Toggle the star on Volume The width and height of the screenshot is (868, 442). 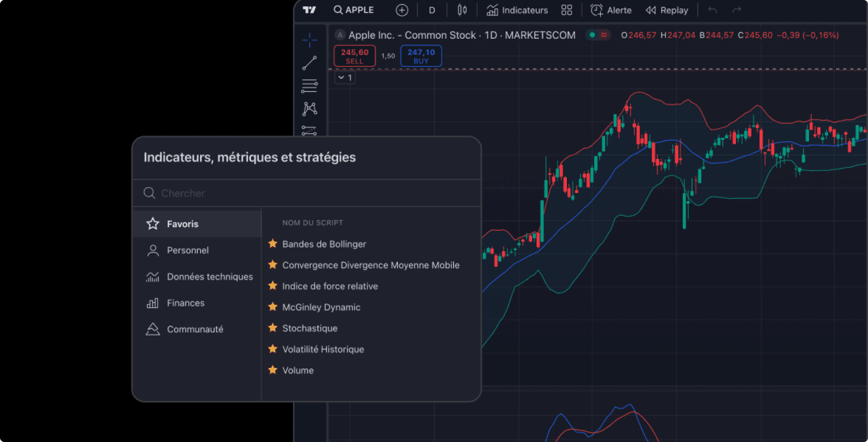[272, 370]
